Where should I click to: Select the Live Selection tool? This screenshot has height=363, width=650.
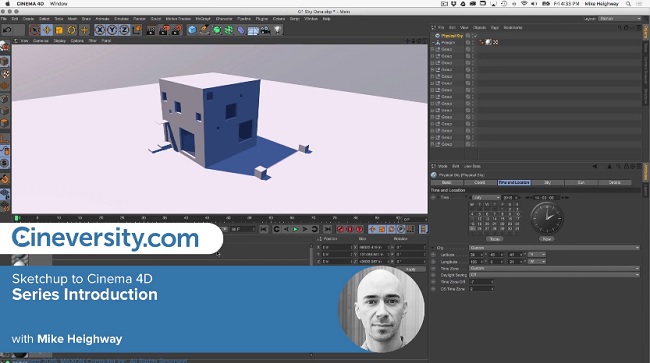point(34,30)
